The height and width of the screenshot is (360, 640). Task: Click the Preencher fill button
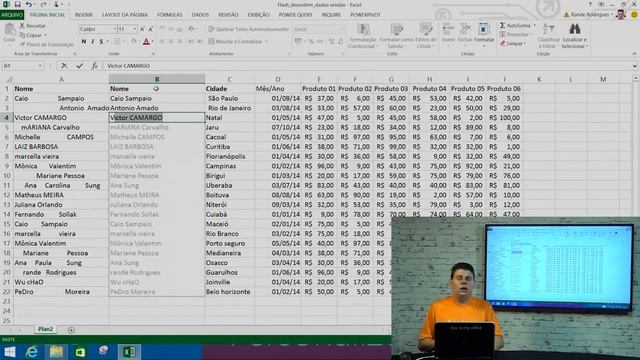(516, 34)
